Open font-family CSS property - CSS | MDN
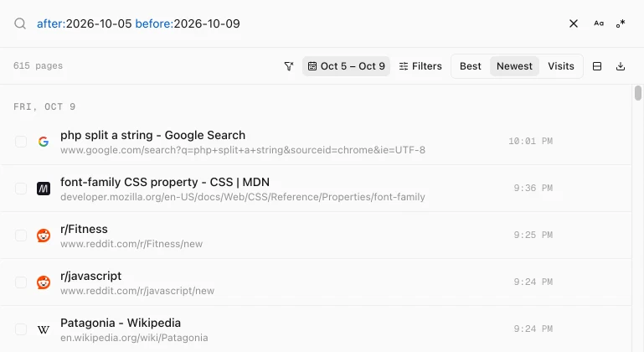 pyautogui.click(x=165, y=182)
